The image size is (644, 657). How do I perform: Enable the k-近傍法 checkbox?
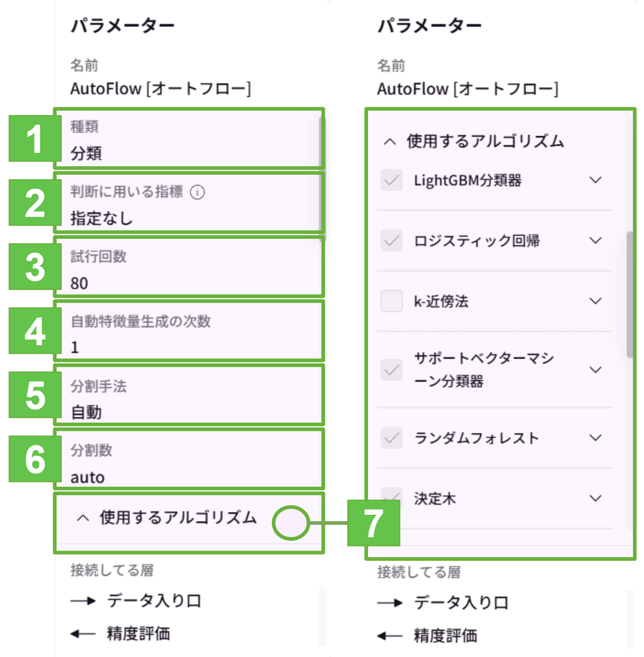pos(391,302)
